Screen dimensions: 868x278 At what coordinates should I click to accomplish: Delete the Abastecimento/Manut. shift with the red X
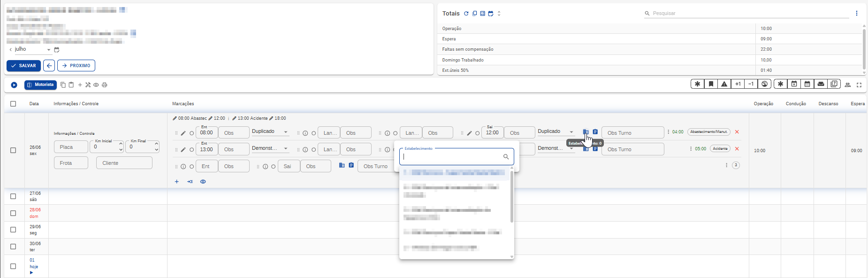737,132
